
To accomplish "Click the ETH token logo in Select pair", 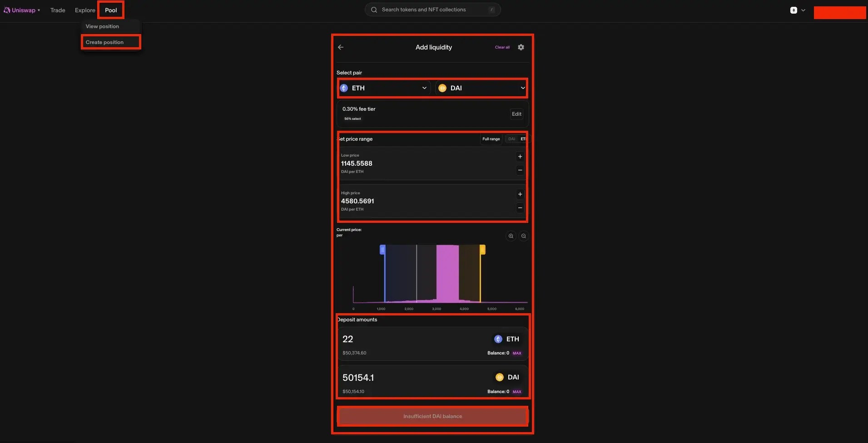I will 344,88.
